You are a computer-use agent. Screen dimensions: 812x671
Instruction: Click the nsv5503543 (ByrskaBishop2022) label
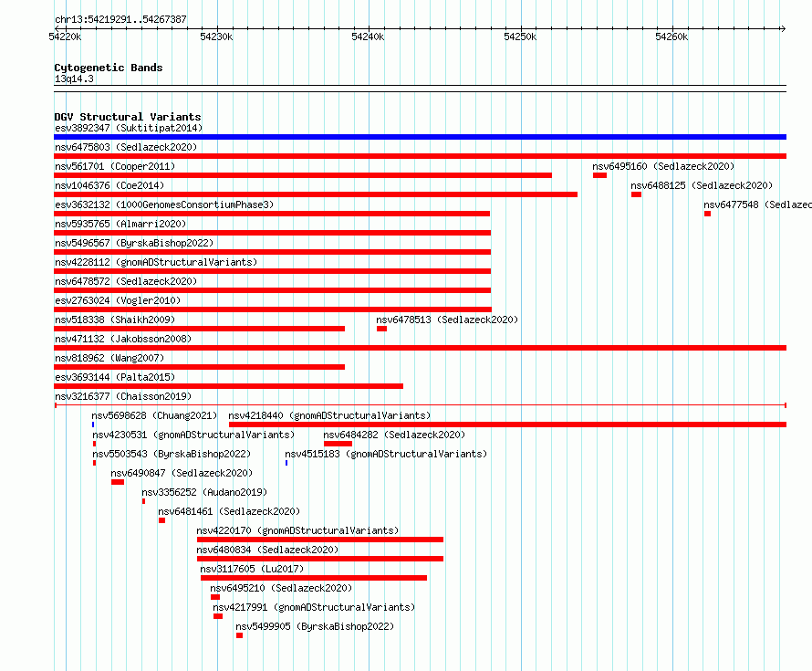[x=172, y=454]
